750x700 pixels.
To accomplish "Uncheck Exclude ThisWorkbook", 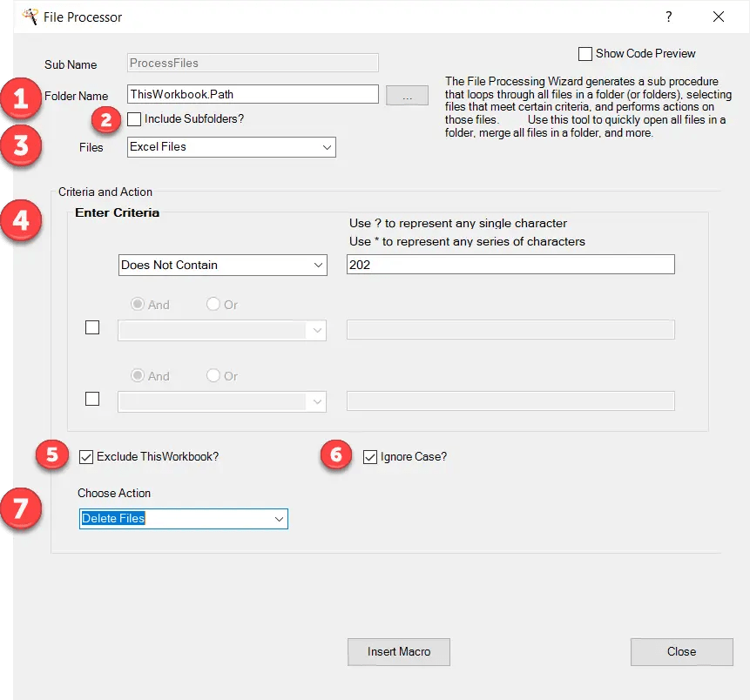I will 84,456.
